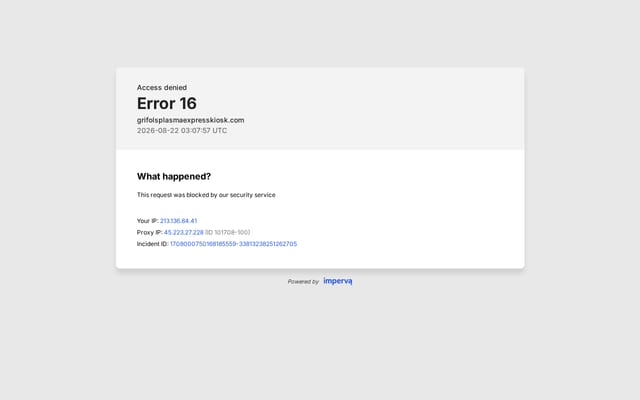The height and width of the screenshot is (400, 640).
Task: Click the Incident ID: label
Action: point(153,244)
